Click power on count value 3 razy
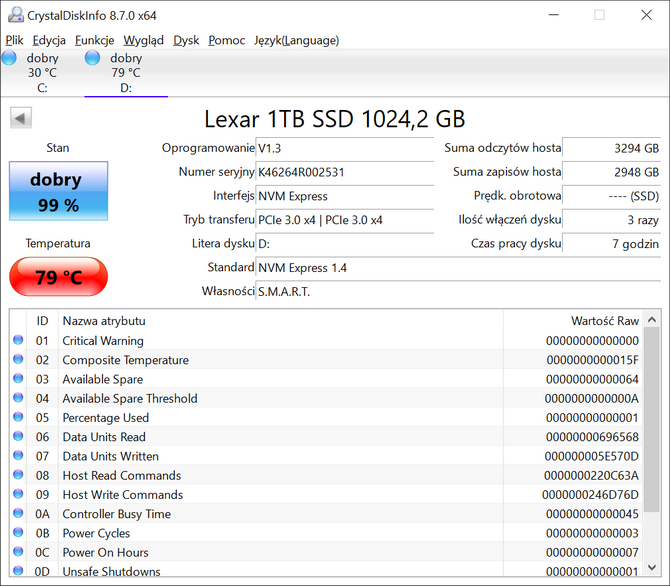 click(611, 220)
